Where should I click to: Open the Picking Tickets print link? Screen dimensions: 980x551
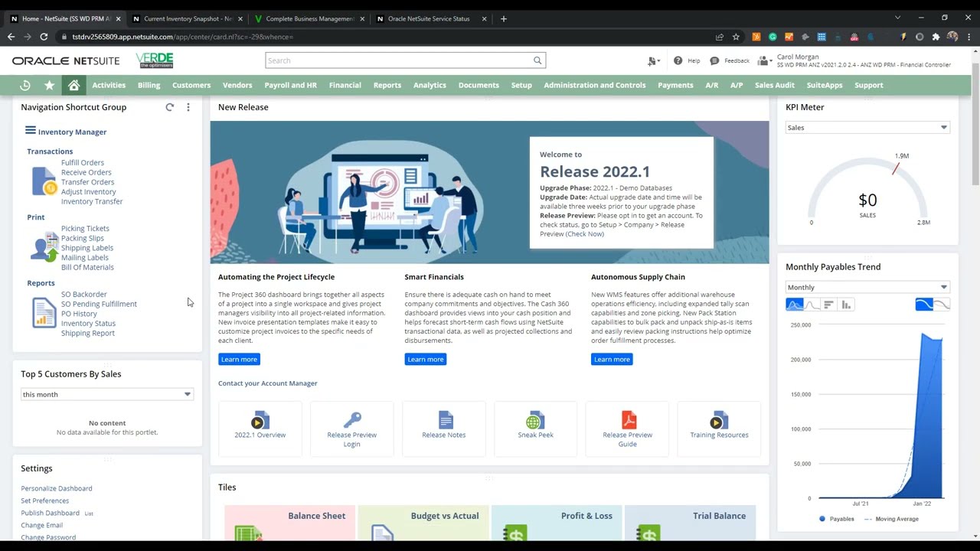coord(85,228)
